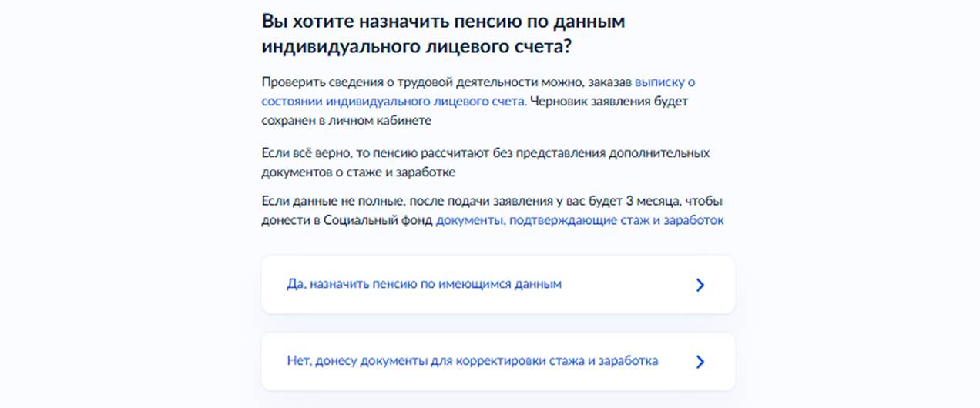Viewport: 980px width, 408px height.
Task: Choose 'Нет, донесу документы для корректировки стажа'
Action: tap(498, 361)
